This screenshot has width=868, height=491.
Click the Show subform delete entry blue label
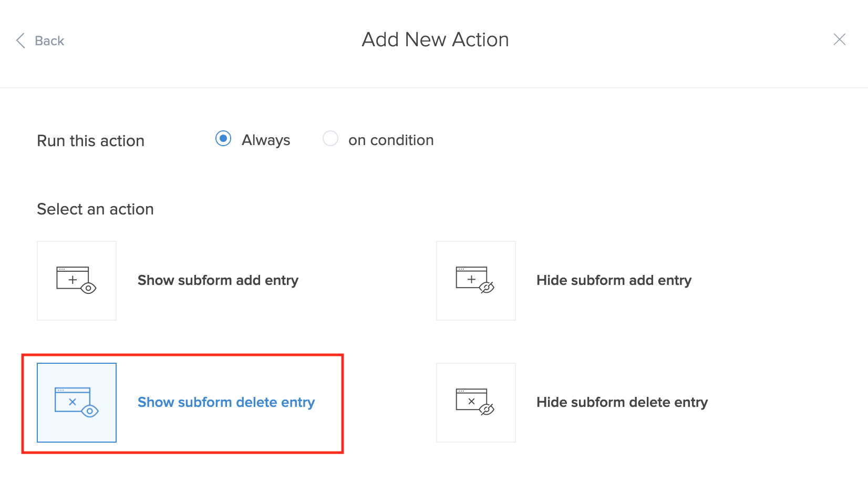pyautogui.click(x=226, y=403)
